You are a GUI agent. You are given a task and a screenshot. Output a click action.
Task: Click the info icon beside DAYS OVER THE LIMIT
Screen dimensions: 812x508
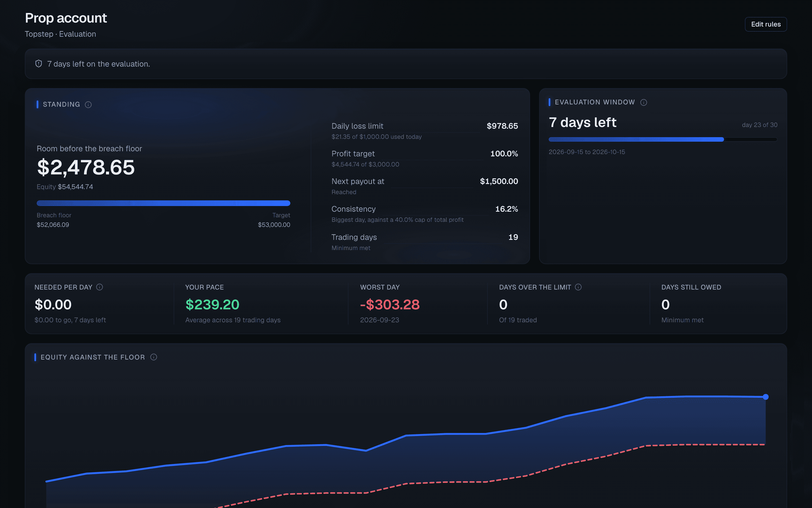click(x=578, y=287)
